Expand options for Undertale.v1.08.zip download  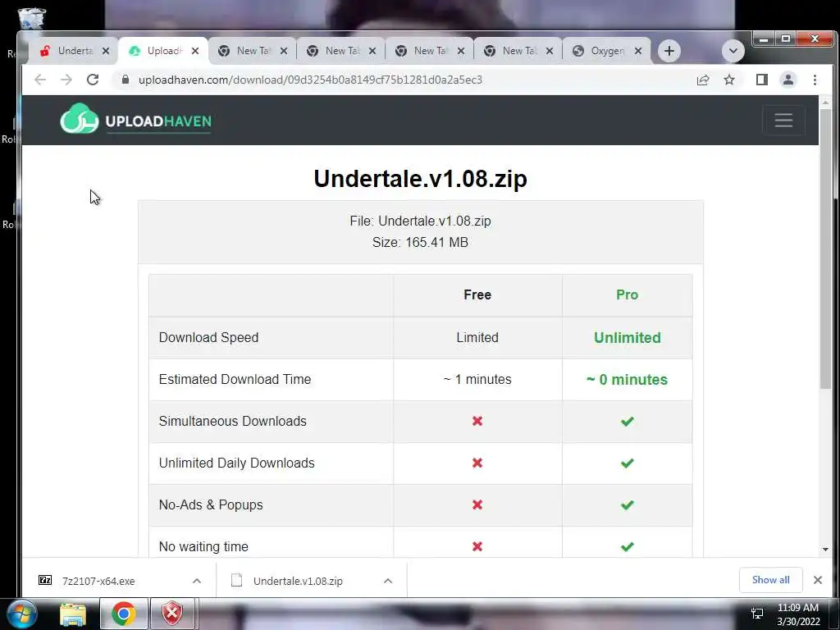click(388, 581)
